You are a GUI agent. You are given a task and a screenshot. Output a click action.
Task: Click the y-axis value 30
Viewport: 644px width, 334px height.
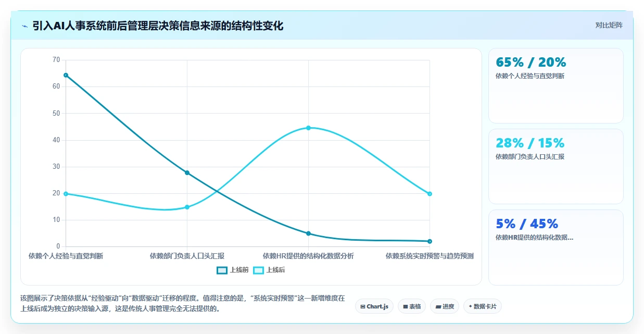pyautogui.click(x=56, y=167)
